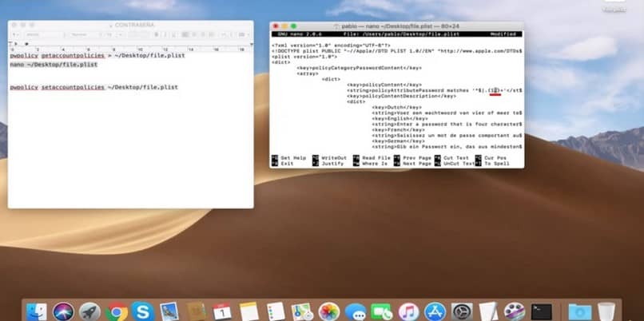The height and width of the screenshot is (321, 644).
Task: Open Terminal from the Dock
Action: [x=541, y=312]
